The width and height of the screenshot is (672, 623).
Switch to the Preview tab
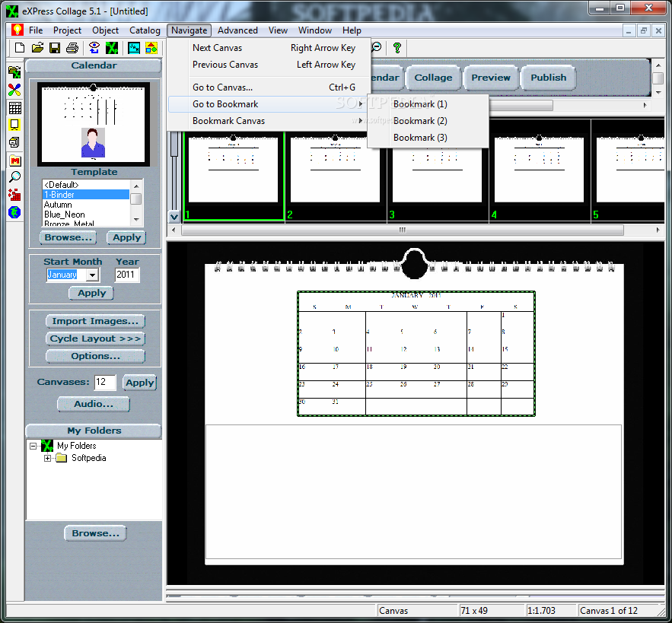click(491, 78)
